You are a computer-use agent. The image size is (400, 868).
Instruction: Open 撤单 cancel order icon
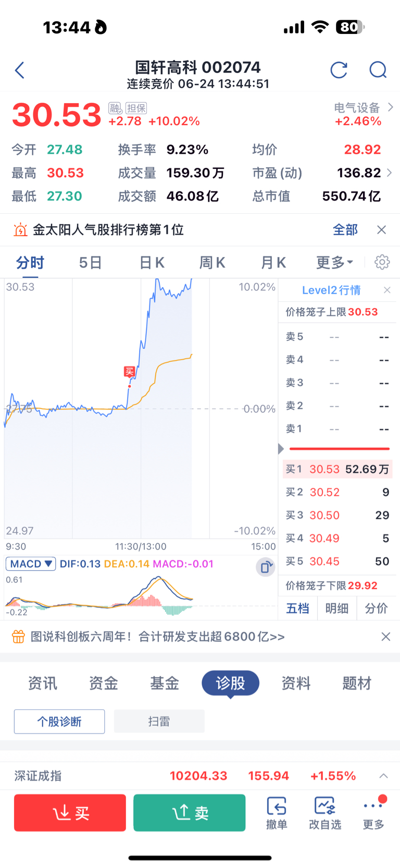pyautogui.click(x=277, y=813)
